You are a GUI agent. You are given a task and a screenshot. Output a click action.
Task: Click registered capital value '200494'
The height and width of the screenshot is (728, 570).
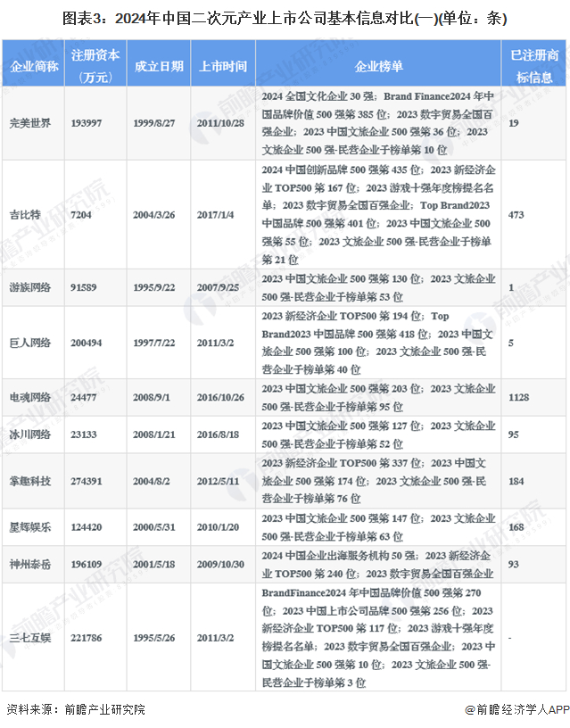[86, 343]
